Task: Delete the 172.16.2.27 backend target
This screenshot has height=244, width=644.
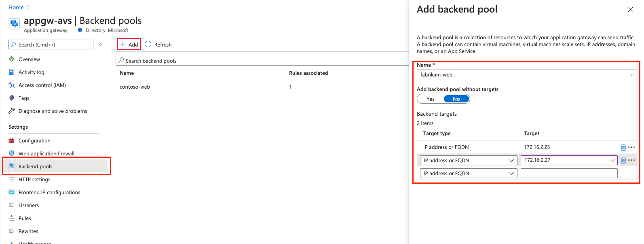Action: (x=623, y=160)
